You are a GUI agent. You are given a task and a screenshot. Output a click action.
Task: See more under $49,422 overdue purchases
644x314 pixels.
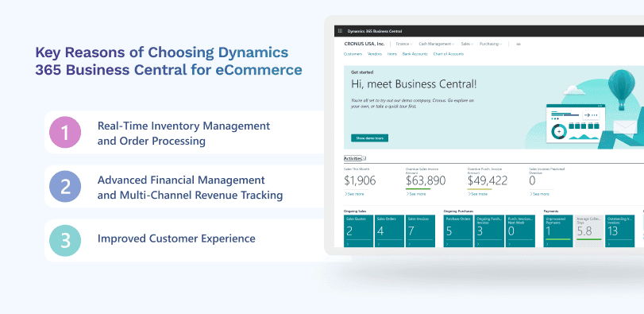[478, 194]
